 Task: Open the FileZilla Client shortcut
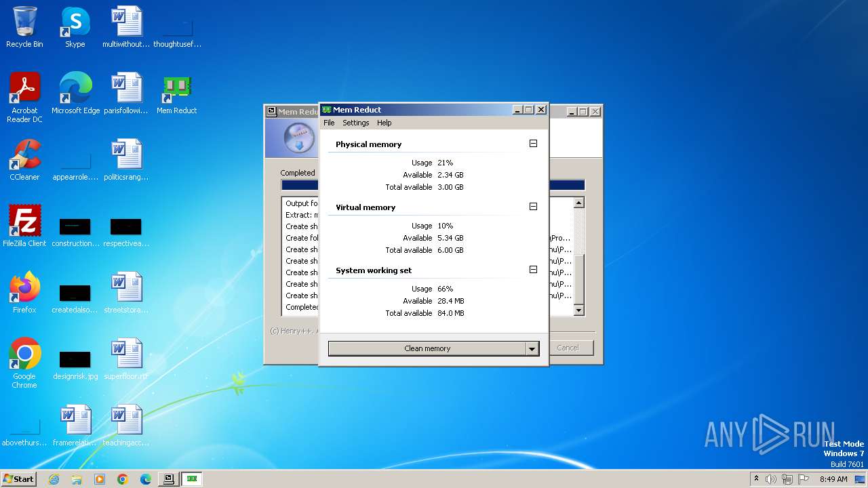(24, 226)
